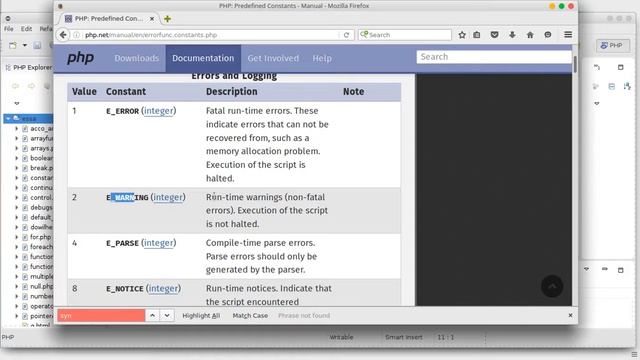Screen dimensions: 640x360
Task: Save page to Pocket icon
Action: tap(494, 35)
